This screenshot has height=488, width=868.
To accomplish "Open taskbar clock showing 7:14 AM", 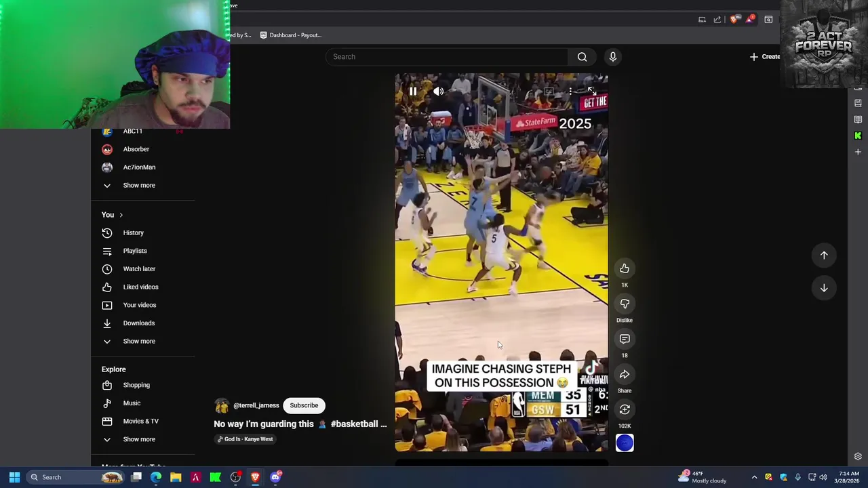I will coord(848,477).
